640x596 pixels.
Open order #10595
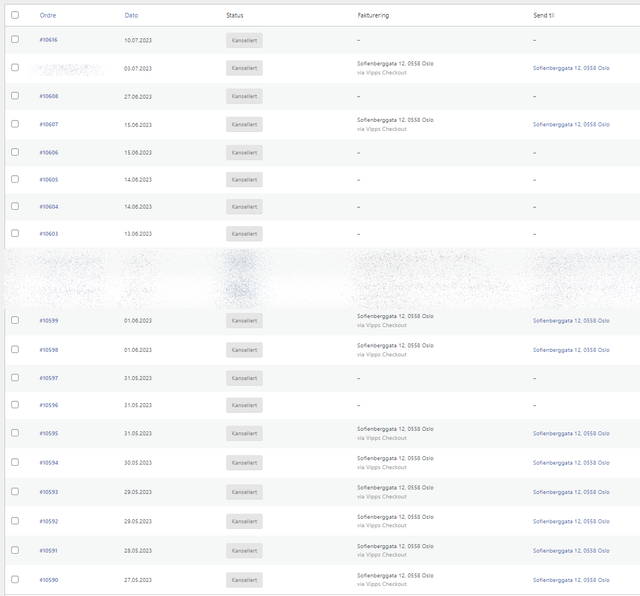pos(49,434)
